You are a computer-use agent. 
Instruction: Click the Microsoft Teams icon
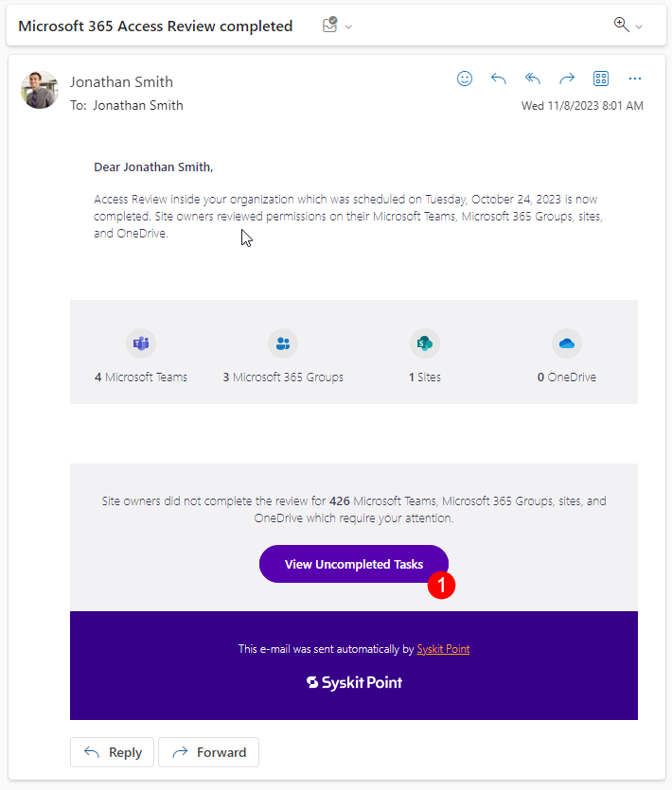point(140,343)
